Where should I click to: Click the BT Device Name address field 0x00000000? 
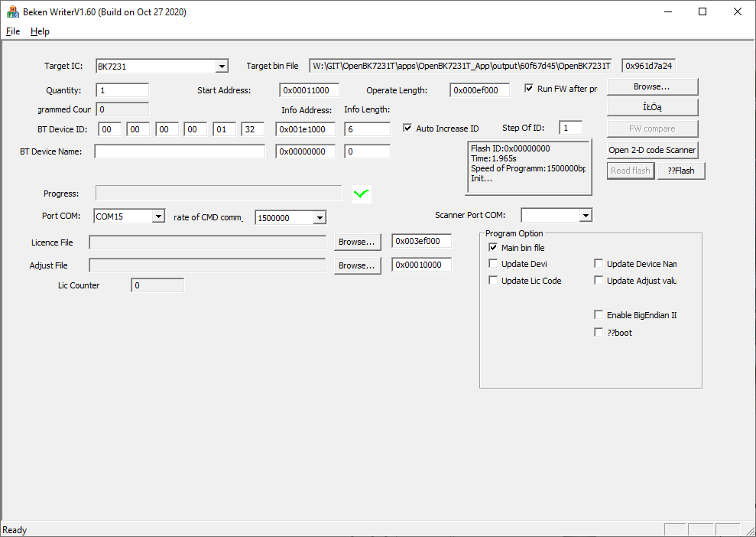[306, 151]
